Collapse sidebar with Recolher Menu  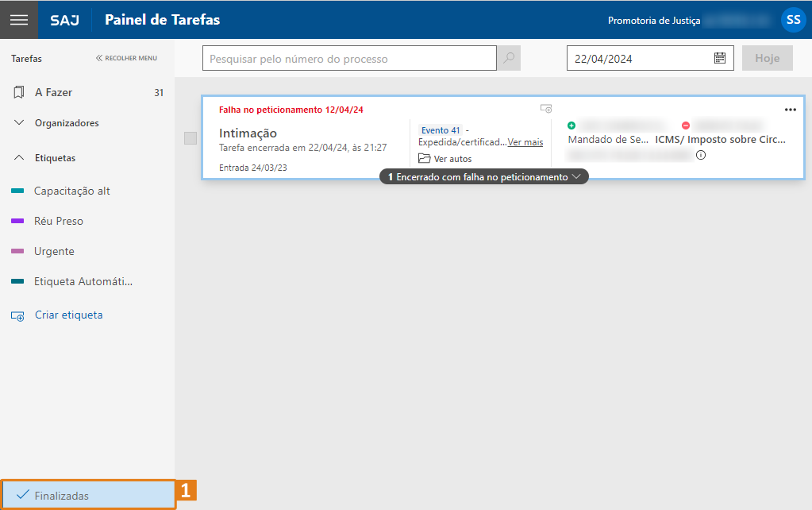(x=127, y=58)
